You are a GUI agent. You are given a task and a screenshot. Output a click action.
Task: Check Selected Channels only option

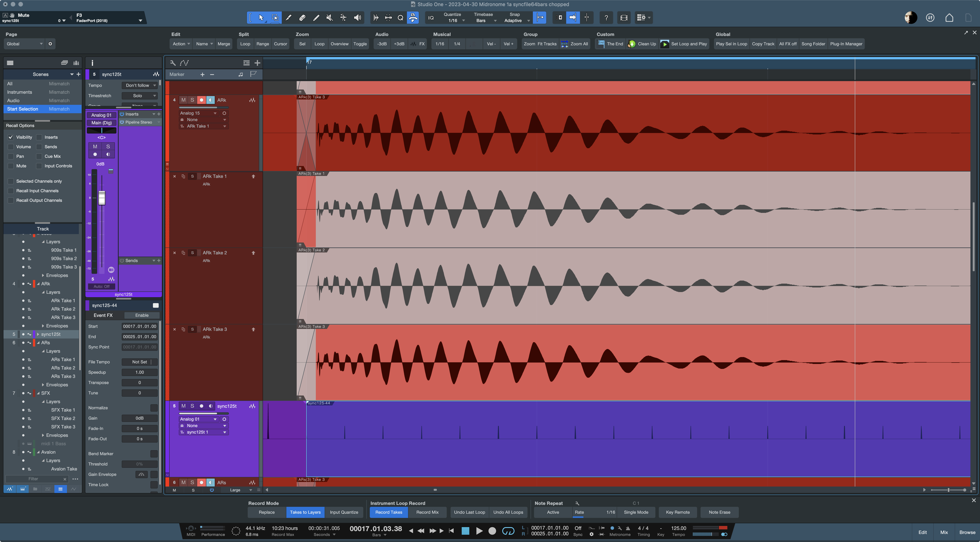tap(11, 181)
